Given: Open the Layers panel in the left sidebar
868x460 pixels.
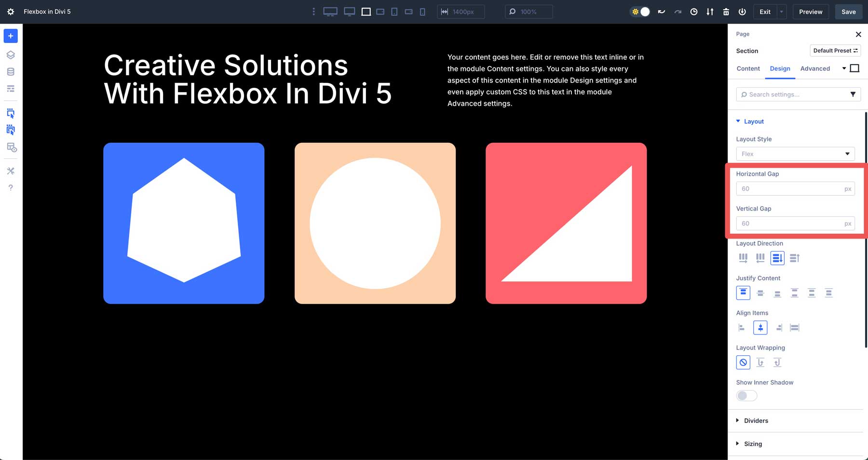Looking at the screenshot, I should (11, 55).
